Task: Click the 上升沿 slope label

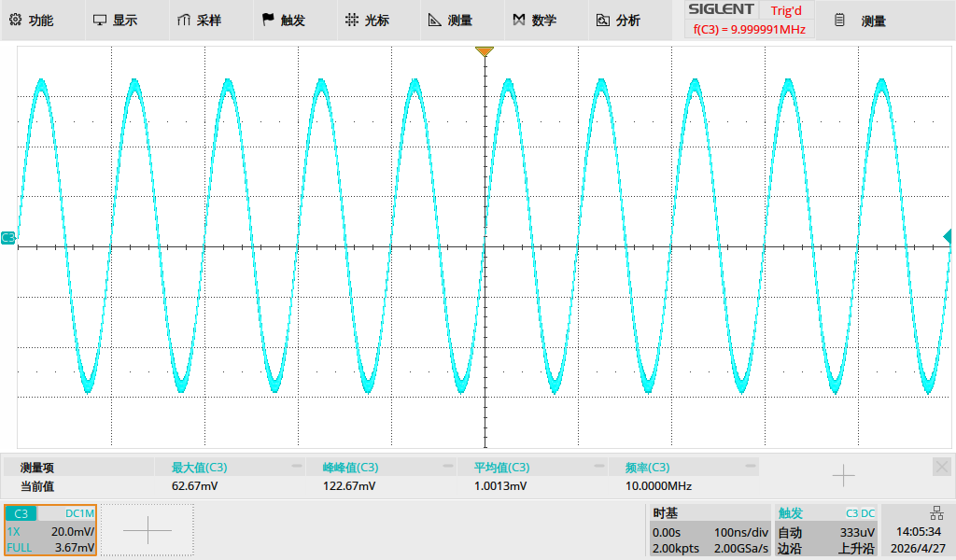Action: [x=856, y=549]
